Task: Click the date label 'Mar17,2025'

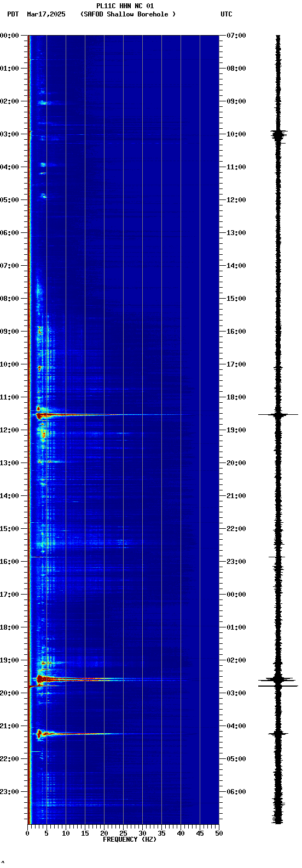Action: tap(46, 14)
